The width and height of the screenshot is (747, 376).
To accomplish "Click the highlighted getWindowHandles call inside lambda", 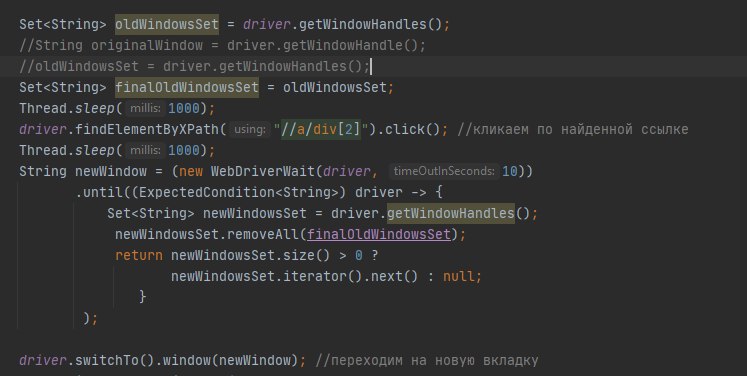I will (450, 213).
